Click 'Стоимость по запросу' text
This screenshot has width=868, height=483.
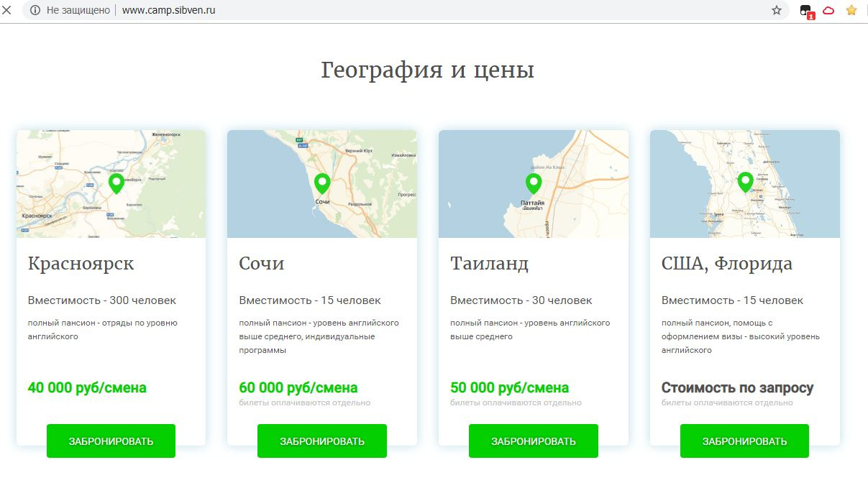click(738, 388)
